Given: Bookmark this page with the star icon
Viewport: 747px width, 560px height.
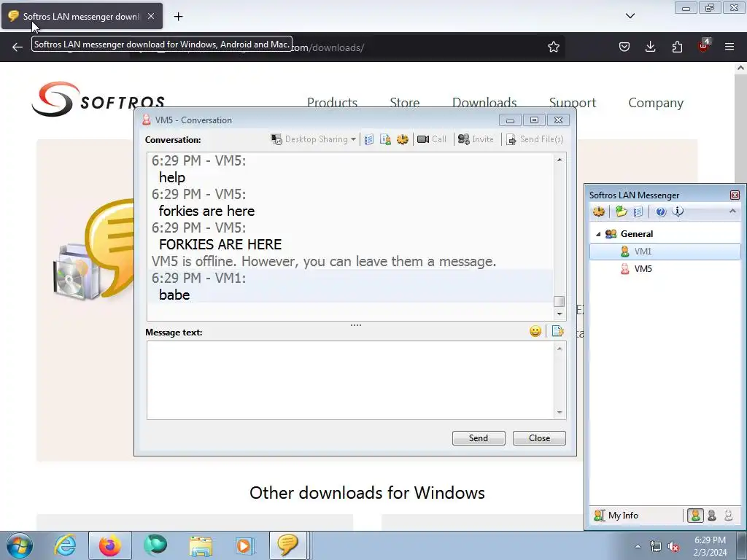Looking at the screenshot, I should point(553,47).
